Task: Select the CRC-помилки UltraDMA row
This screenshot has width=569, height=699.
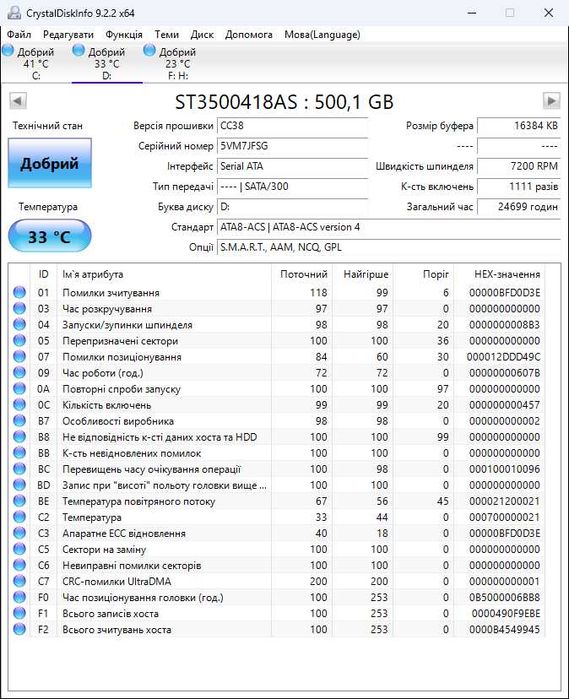Action: tap(276, 581)
